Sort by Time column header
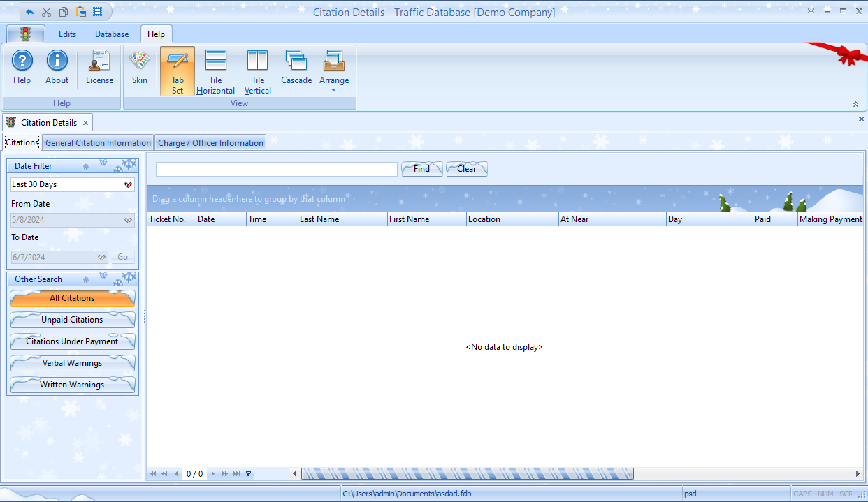 272,219
